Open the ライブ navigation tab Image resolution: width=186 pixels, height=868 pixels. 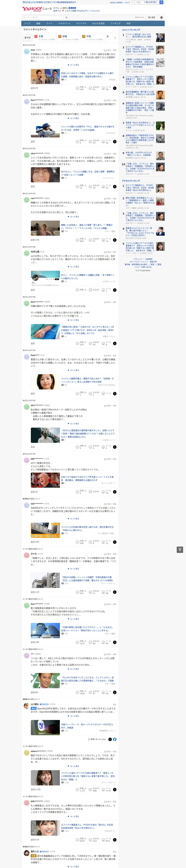pos(49,24)
